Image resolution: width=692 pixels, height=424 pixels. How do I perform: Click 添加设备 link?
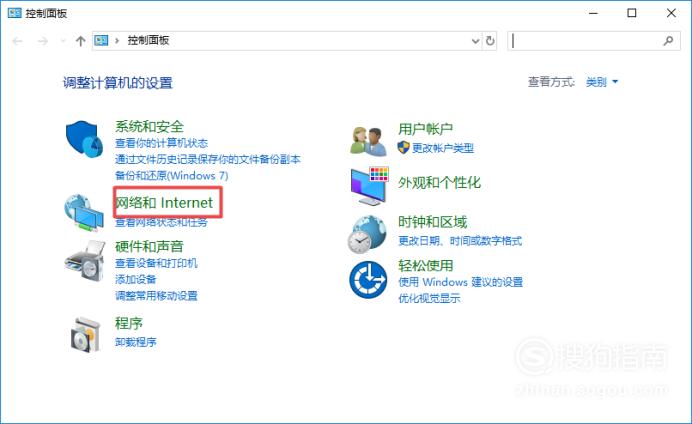click(135, 279)
